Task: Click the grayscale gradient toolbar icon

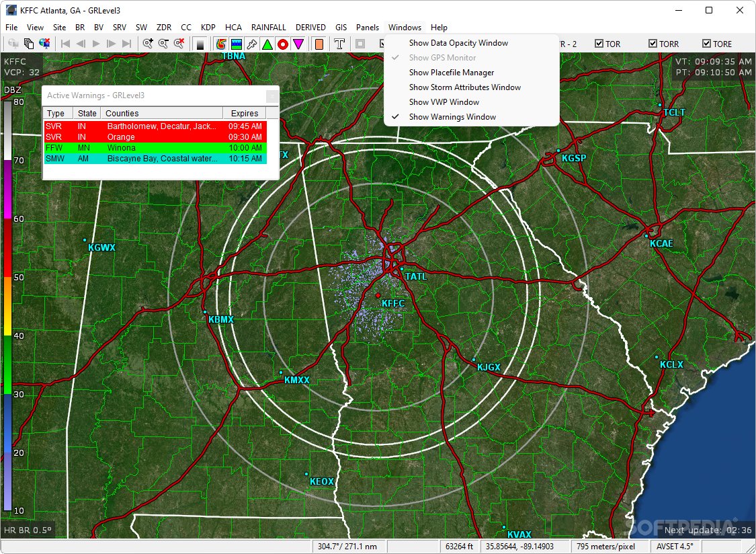Action: pyautogui.click(x=200, y=44)
